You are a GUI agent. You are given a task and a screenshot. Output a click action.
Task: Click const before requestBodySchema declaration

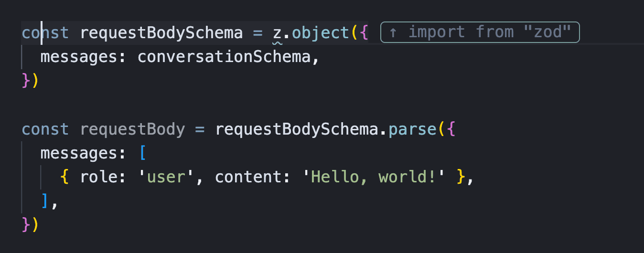pyautogui.click(x=46, y=33)
